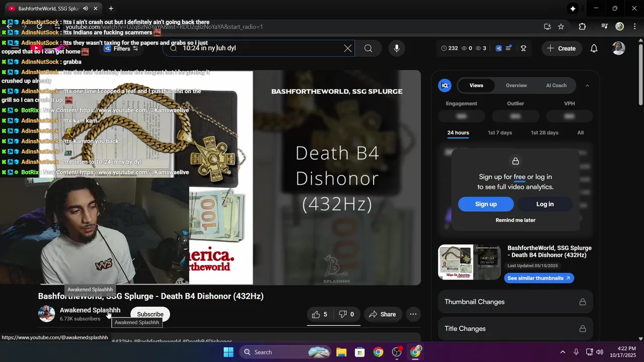The width and height of the screenshot is (644, 362).
Task: Collapse the vidIQ panel with the chevron
Action: click(x=587, y=85)
